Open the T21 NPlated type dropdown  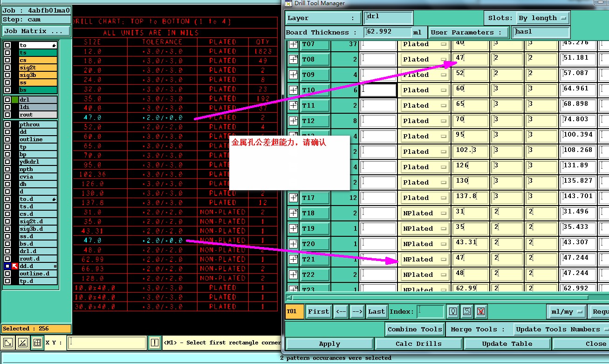[x=424, y=259]
